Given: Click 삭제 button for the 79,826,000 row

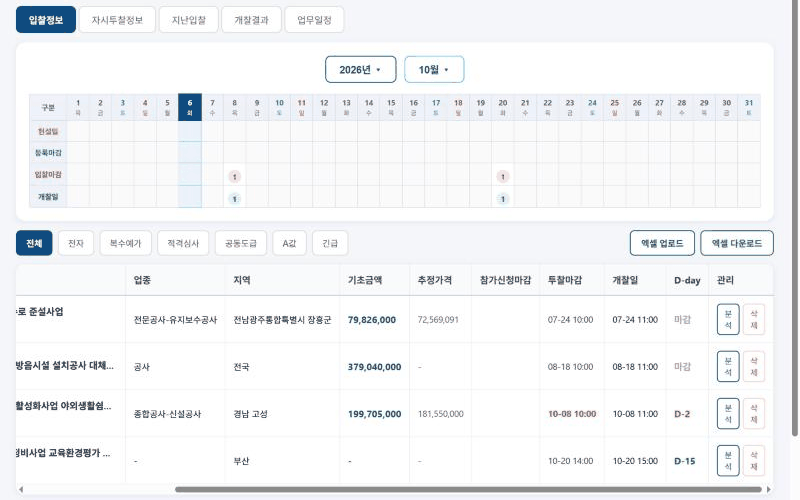Looking at the screenshot, I should (754, 319).
